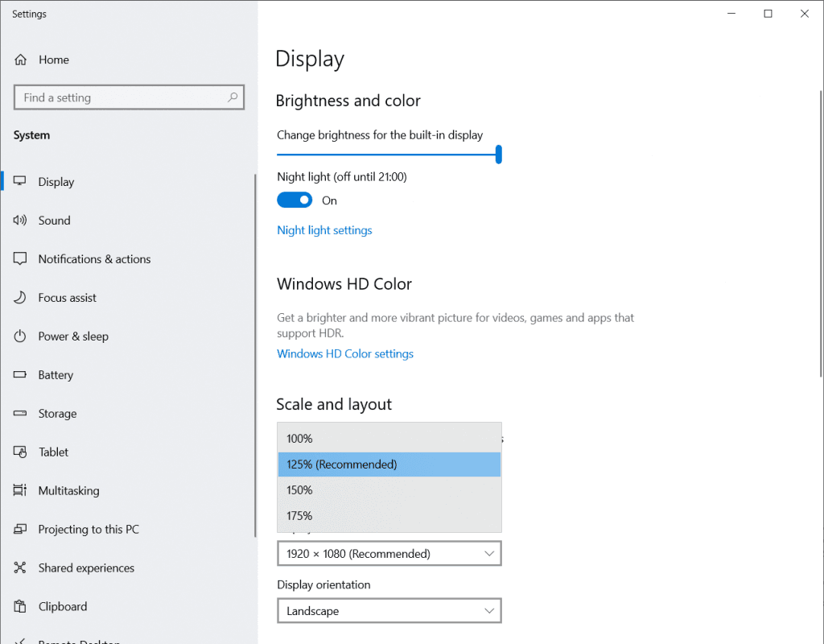824x644 pixels.
Task: Click the Home icon in sidebar
Action: (20, 60)
